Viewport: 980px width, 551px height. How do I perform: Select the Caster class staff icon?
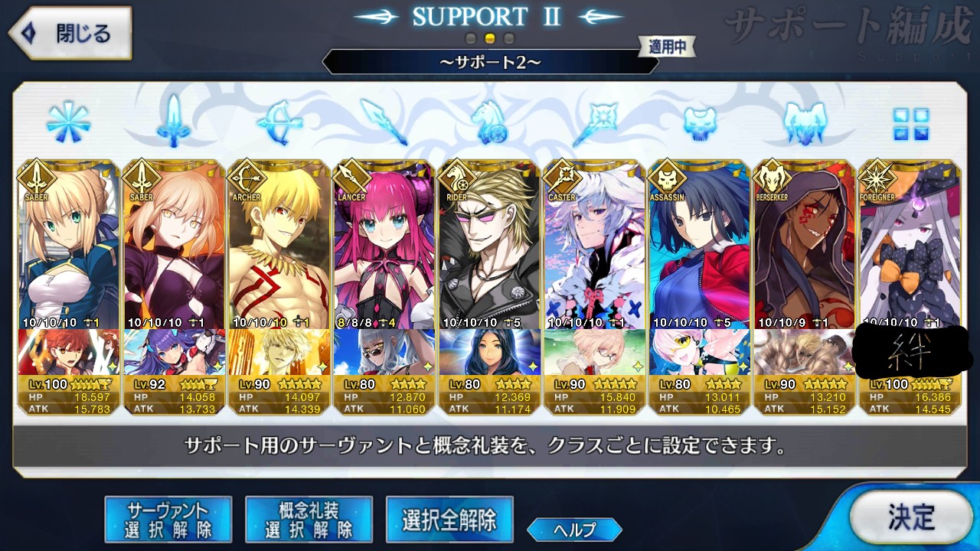coord(593,122)
